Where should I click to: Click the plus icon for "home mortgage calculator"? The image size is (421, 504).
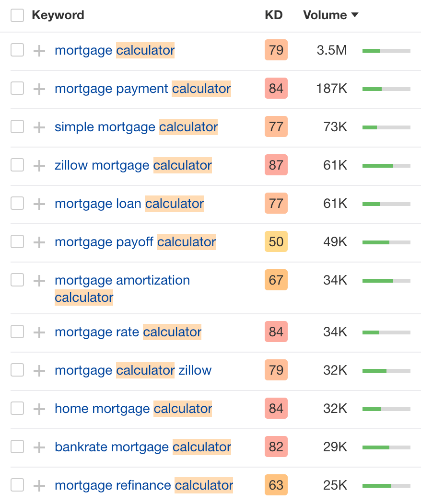[x=39, y=408]
